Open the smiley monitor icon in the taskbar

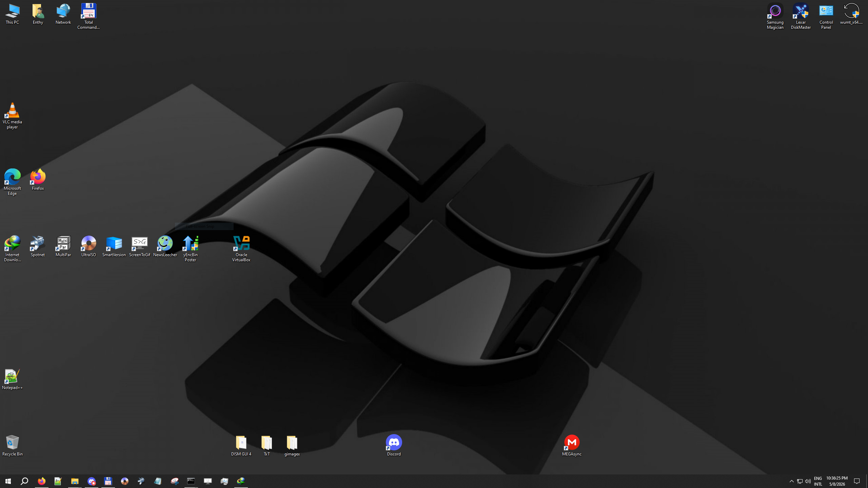coord(208,481)
